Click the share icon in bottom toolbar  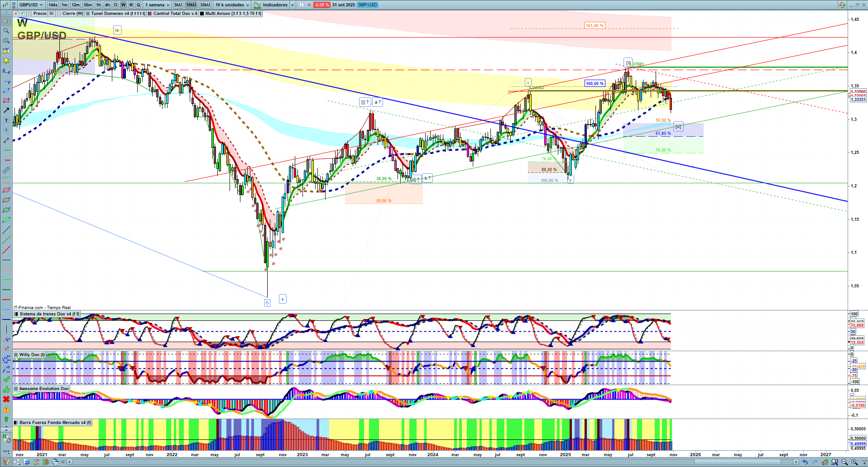click(x=17, y=462)
